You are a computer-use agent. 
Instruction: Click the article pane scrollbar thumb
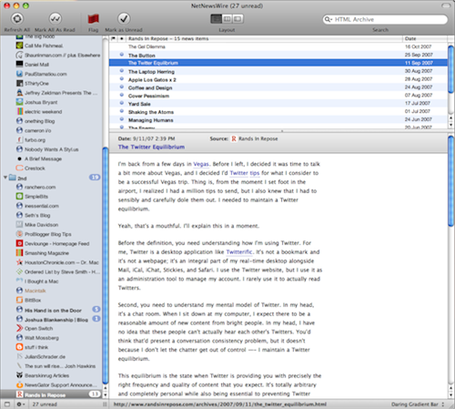[451, 182]
